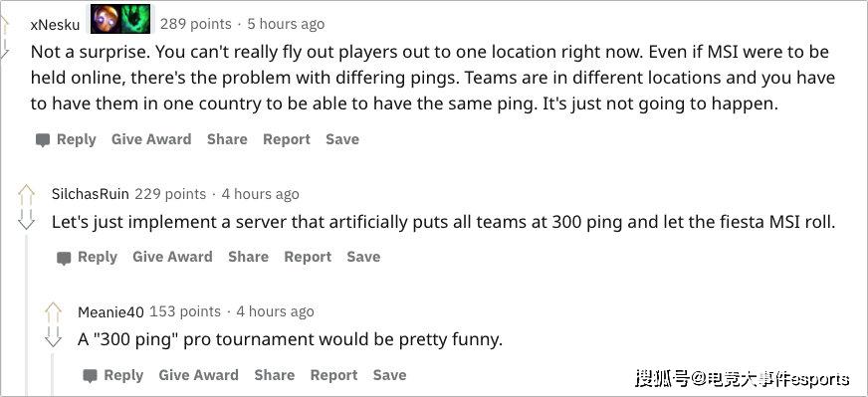The height and width of the screenshot is (397, 868).
Task: Upvote Meanie40's comment
Action: pyautogui.click(x=53, y=312)
